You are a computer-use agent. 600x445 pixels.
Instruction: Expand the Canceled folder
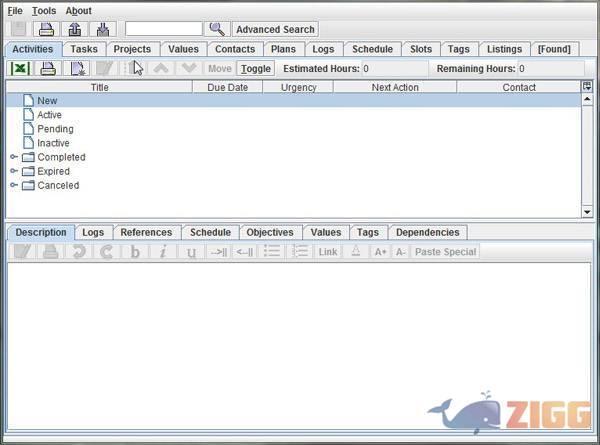tap(14, 185)
